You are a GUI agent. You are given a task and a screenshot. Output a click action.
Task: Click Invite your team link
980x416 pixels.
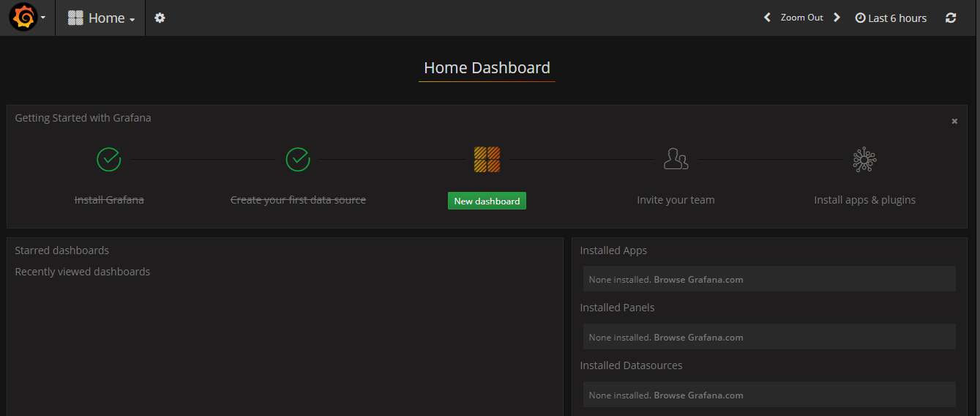click(676, 200)
